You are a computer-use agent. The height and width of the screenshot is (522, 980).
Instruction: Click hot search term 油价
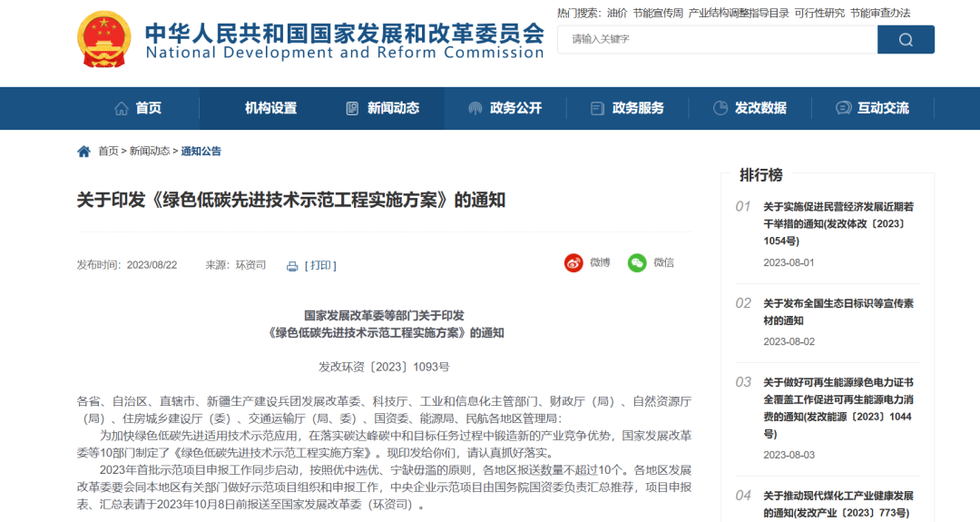(617, 13)
